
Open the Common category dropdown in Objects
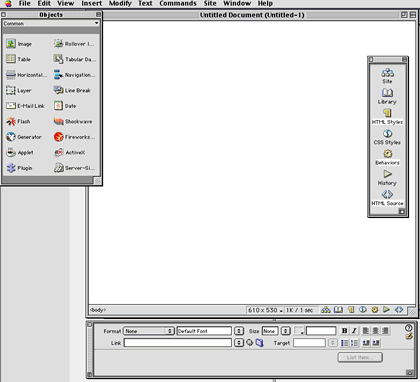pos(51,23)
